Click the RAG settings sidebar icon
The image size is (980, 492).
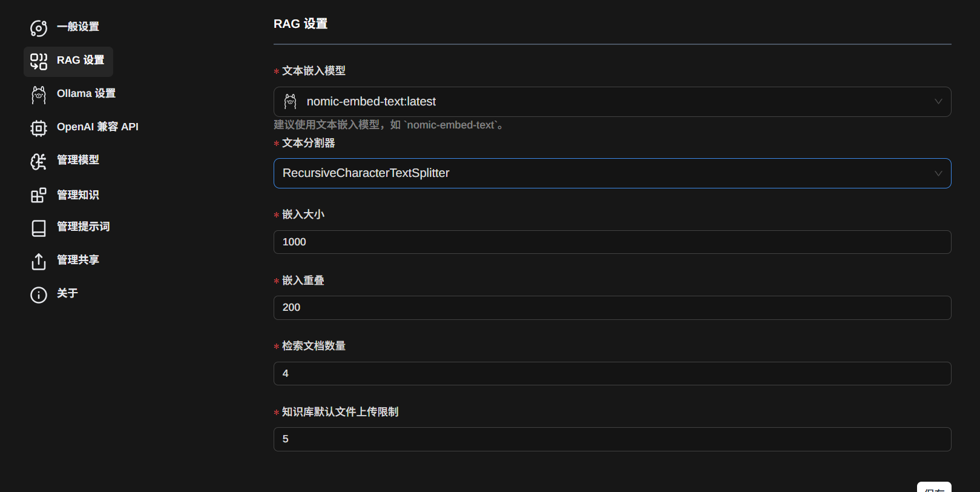(39, 62)
